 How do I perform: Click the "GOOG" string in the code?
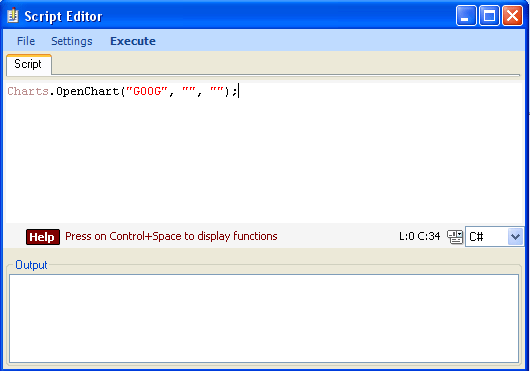pos(147,91)
